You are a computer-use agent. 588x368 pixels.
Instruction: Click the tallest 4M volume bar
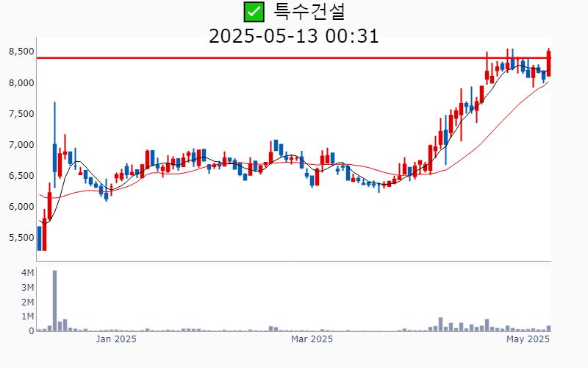(x=54, y=301)
